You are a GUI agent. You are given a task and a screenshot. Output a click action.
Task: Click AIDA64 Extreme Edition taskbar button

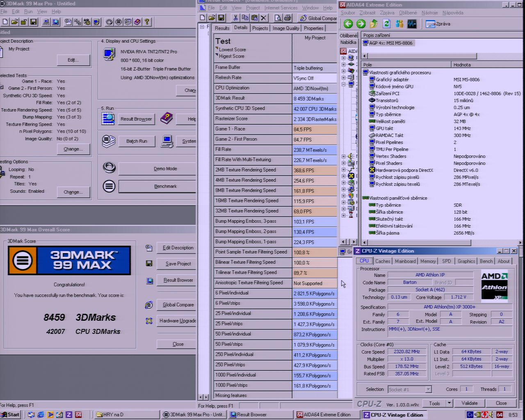pos(328,415)
